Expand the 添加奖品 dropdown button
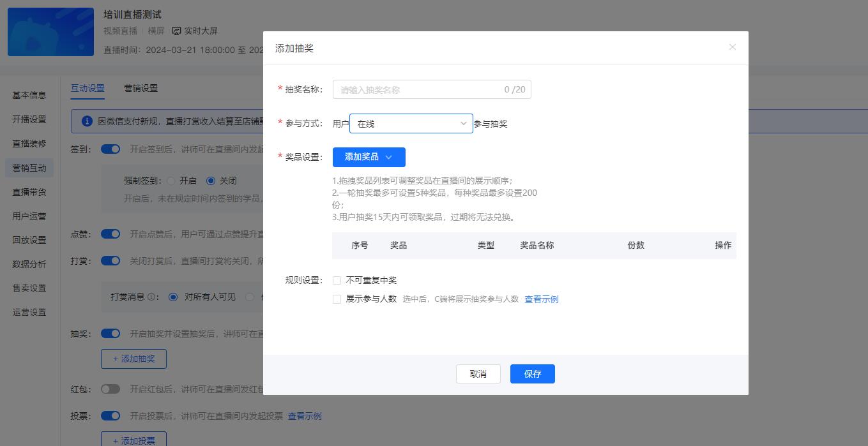The width and height of the screenshot is (868, 446). (x=369, y=157)
